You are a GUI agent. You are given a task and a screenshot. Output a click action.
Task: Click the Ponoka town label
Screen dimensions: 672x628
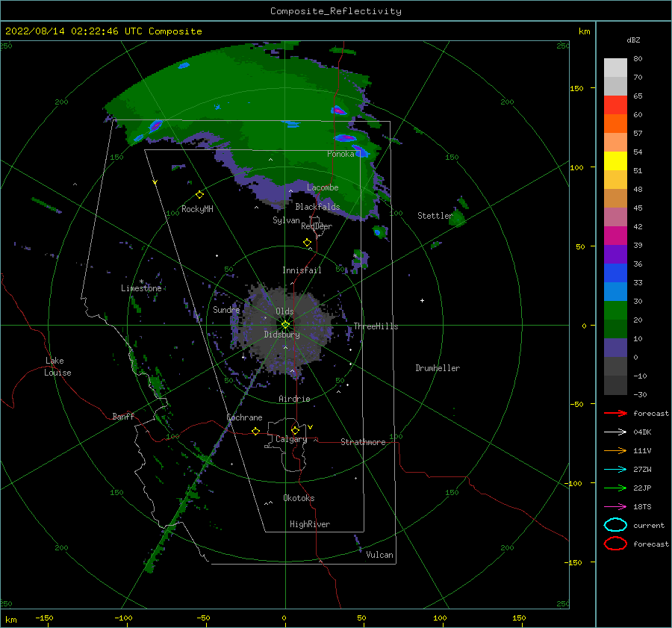coord(340,154)
